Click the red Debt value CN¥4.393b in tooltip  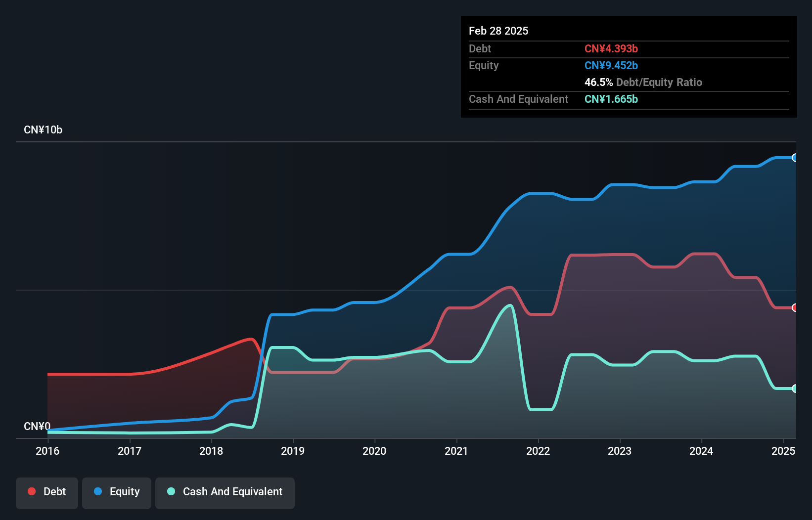[611, 48]
